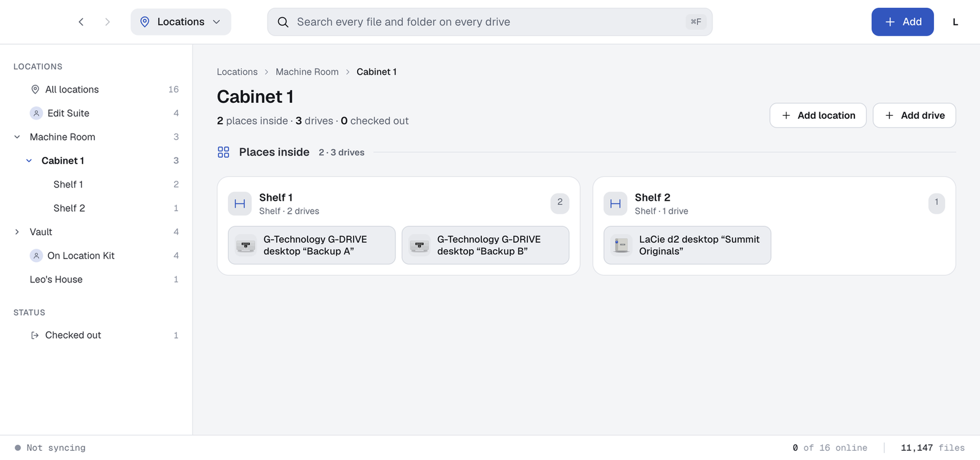Click the Checked out exit icon
The height and width of the screenshot is (460, 980).
[35, 336]
